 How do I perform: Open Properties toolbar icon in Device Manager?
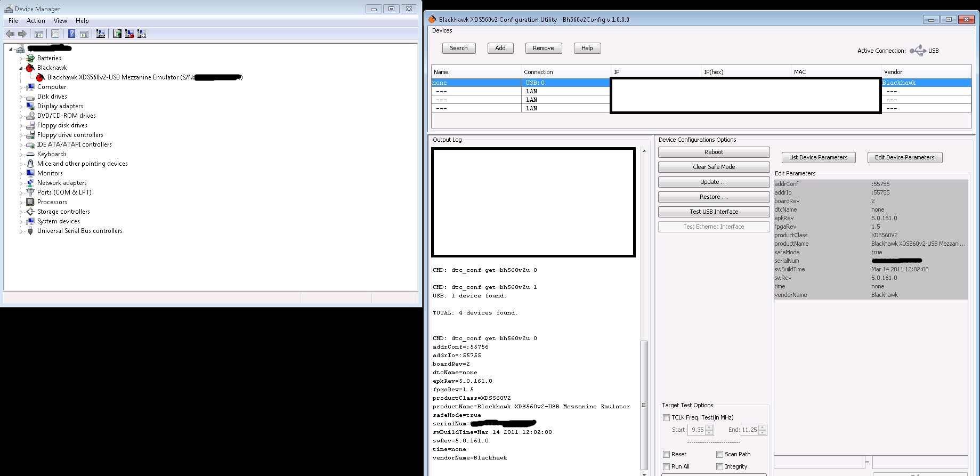[x=55, y=34]
